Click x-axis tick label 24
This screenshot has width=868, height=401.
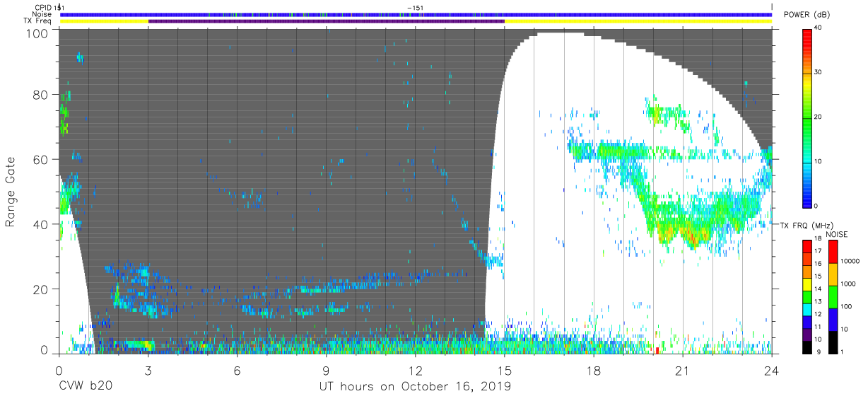point(771,370)
